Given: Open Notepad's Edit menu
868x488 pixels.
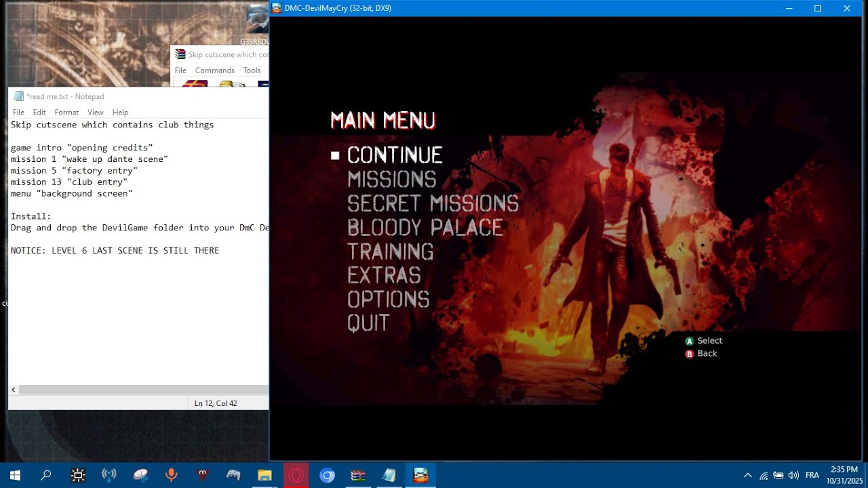Looking at the screenshot, I should [x=39, y=113].
